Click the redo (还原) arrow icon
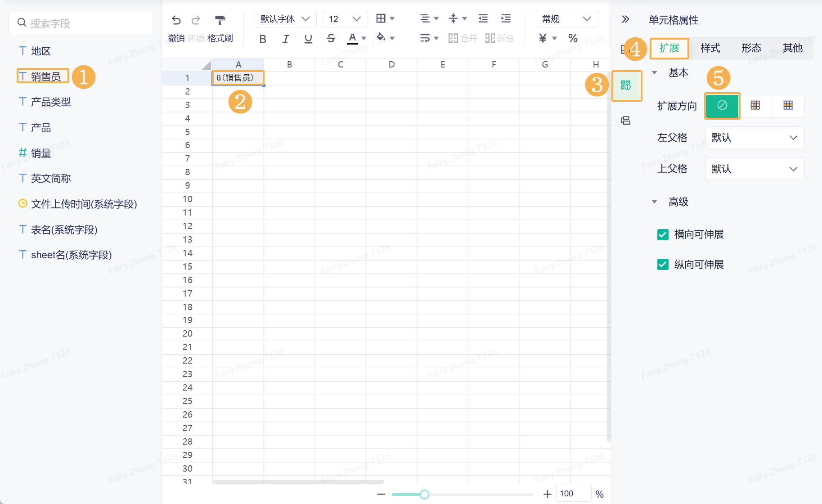Viewport: 822px width, 504px height. tap(196, 20)
